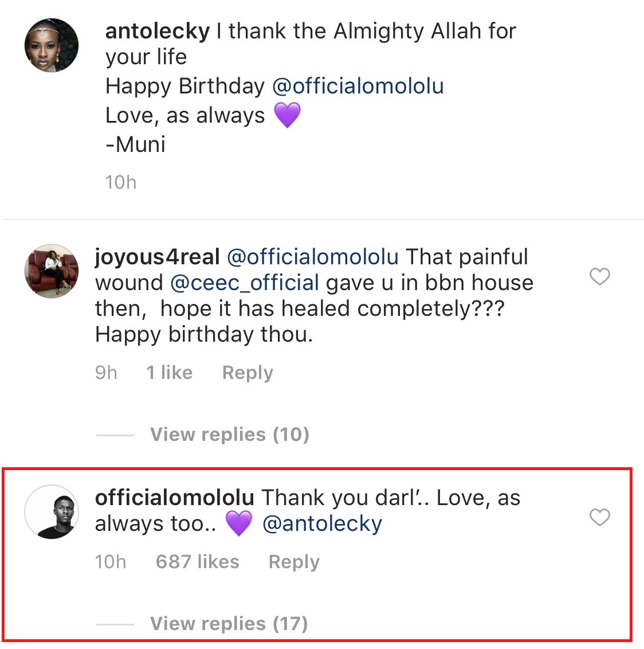The image size is (644, 649).
Task: Open the joyous4real username link
Action: tap(158, 257)
